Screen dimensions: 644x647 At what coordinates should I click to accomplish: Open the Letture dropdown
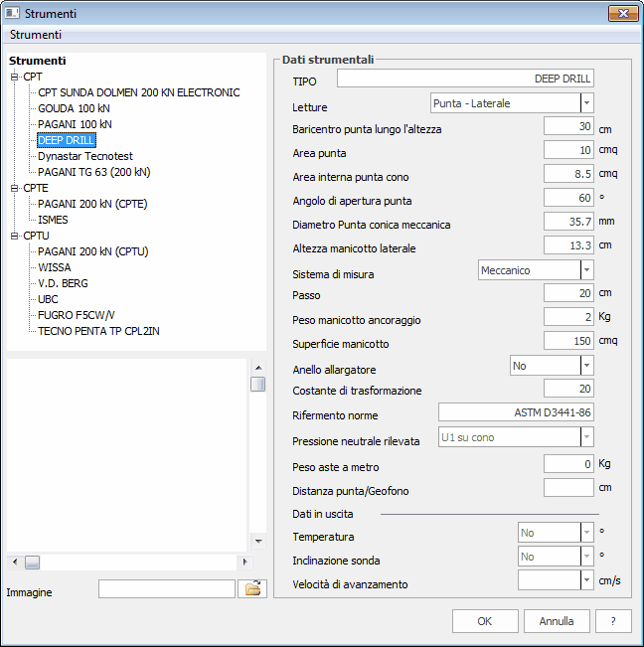pyautogui.click(x=586, y=103)
